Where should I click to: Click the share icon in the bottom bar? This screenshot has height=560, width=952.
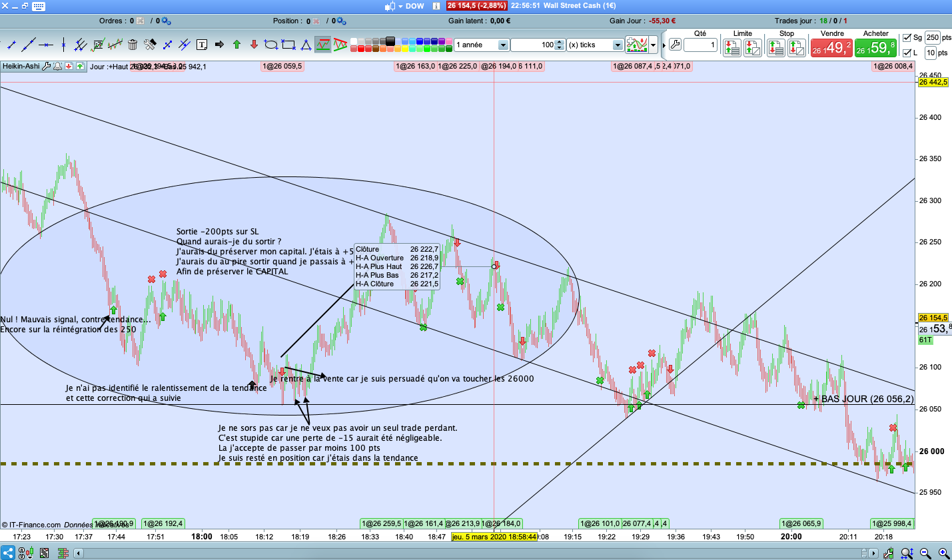coord(7,553)
